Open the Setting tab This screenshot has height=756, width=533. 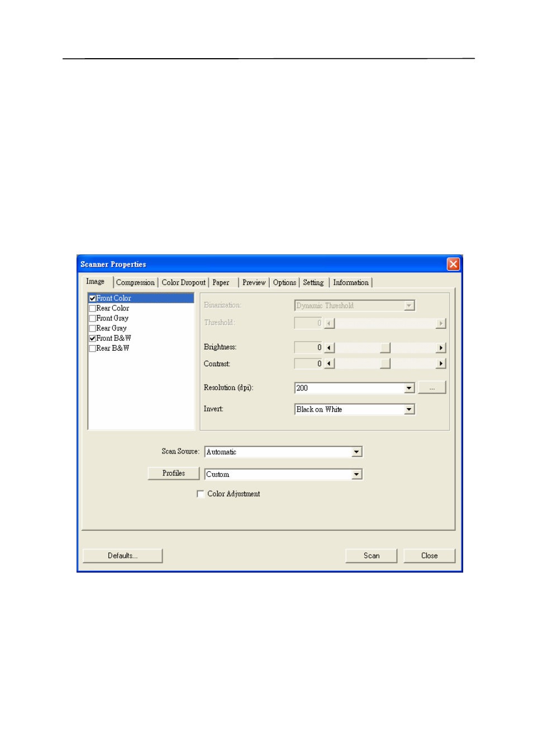click(x=313, y=283)
